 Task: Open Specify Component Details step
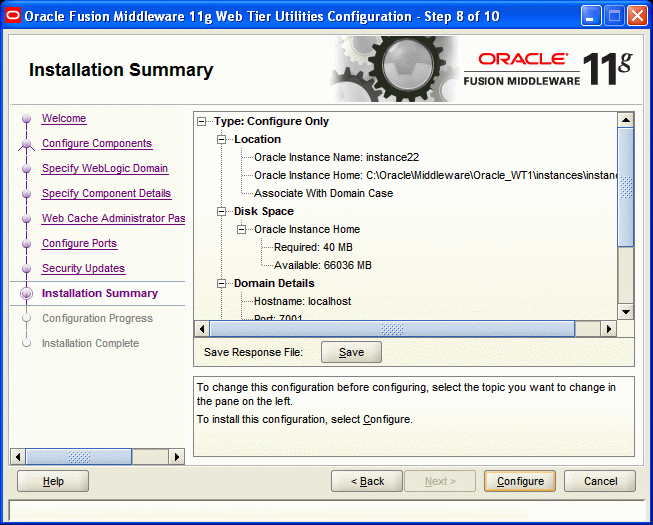106,193
